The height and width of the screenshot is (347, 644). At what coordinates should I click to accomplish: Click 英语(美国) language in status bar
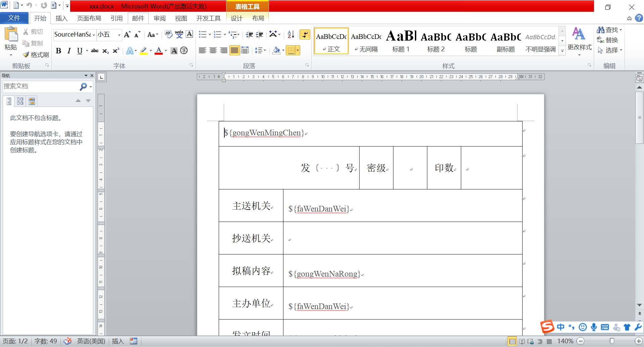pos(91,341)
